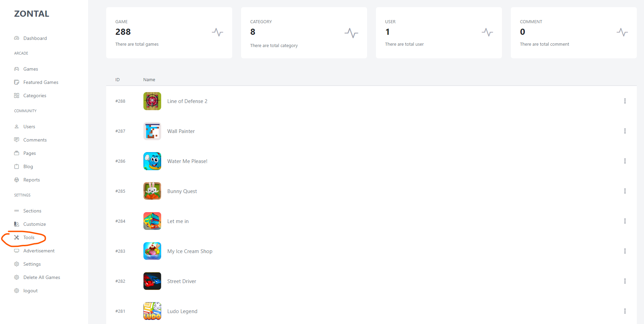Click the Customize palette icon
Screen dimensions: 644x324
click(x=16, y=224)
